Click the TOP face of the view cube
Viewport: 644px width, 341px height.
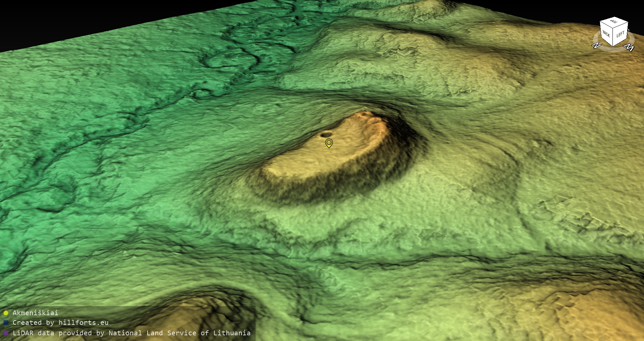[x=614, y=22]
